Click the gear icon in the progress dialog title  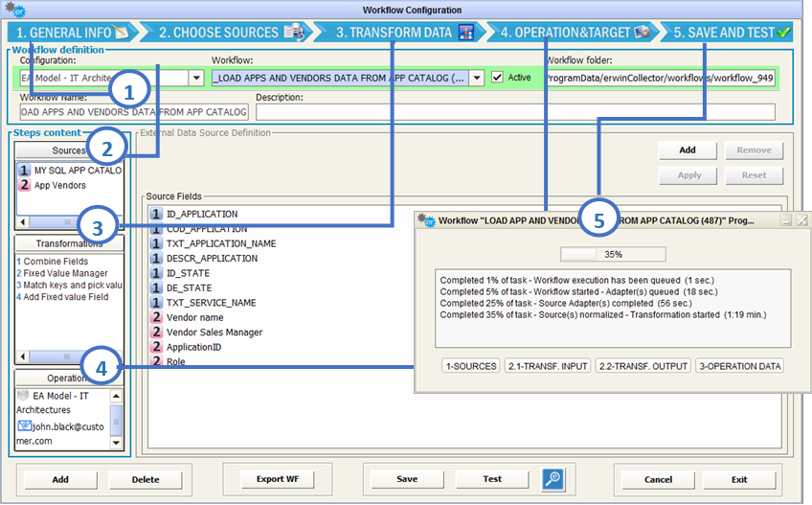426,220
